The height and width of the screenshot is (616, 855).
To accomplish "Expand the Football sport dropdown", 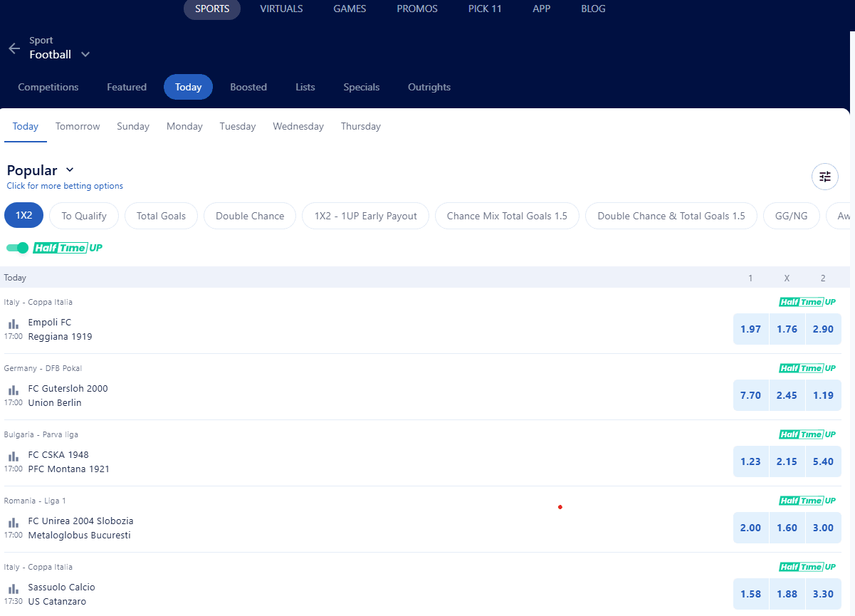I will point(85,55).
